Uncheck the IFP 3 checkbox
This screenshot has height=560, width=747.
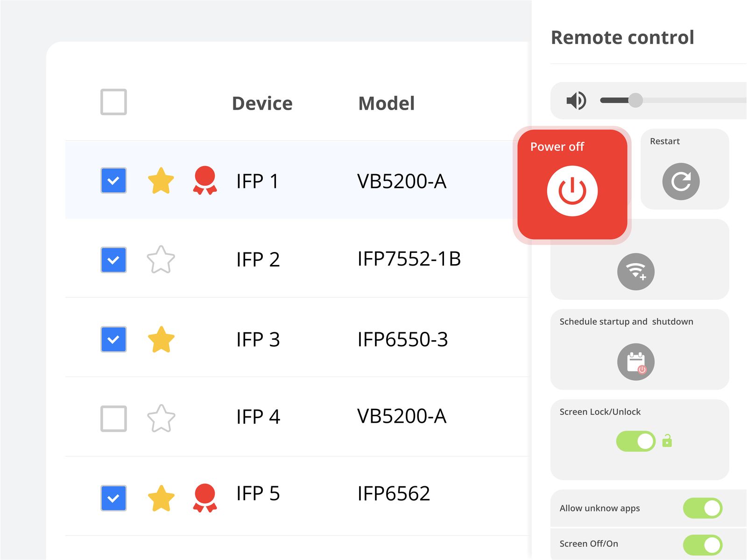[x=113, y=339]
